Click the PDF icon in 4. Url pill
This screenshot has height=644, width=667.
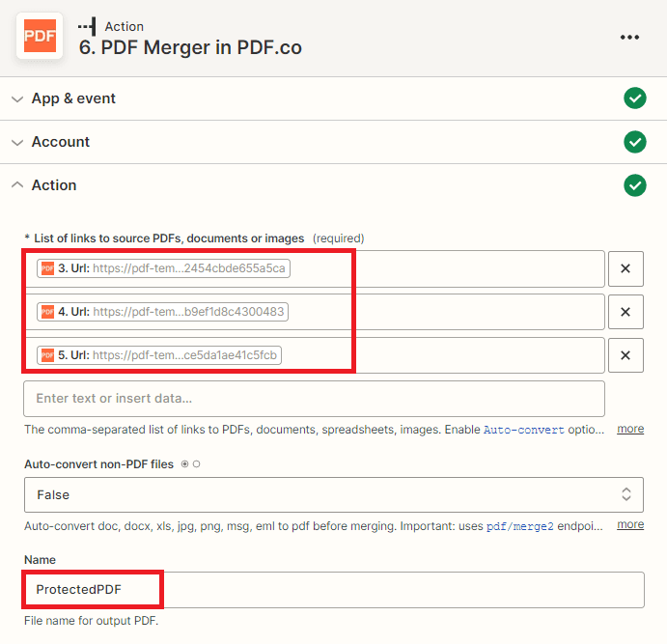point(47,312)
